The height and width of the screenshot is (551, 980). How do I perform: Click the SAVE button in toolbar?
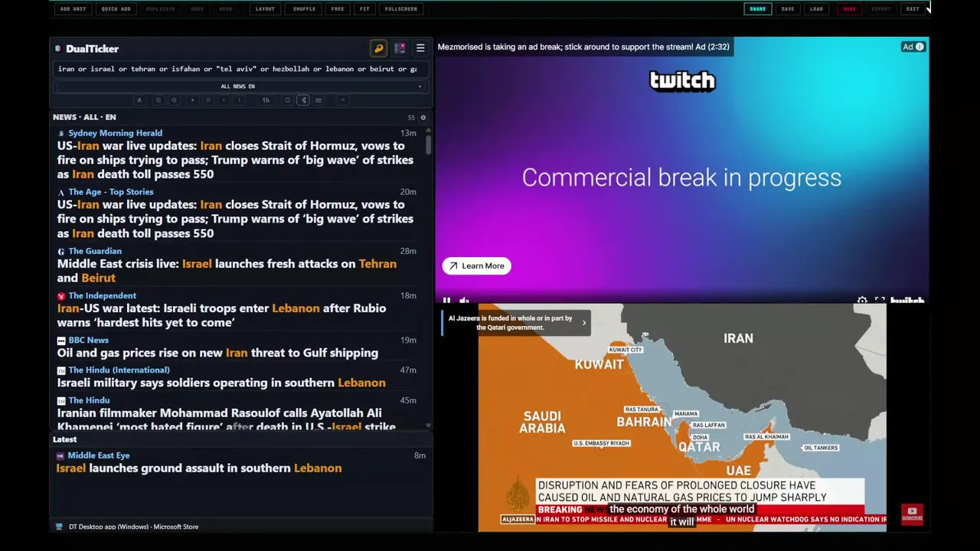pyautogui.click(x=787, y=9)
